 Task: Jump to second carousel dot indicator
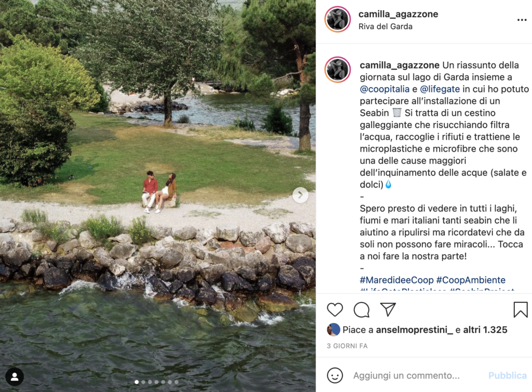[143, 382]
